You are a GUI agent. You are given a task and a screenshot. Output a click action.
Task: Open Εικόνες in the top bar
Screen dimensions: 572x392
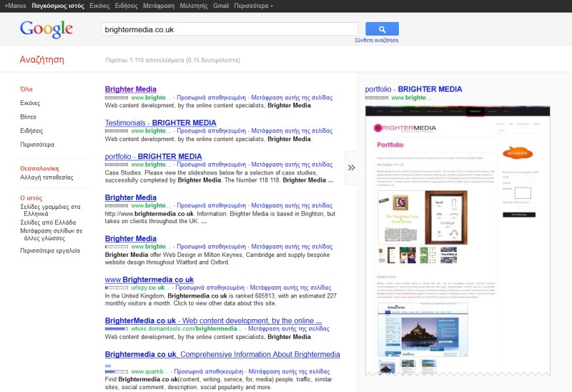tap(99, 6)
